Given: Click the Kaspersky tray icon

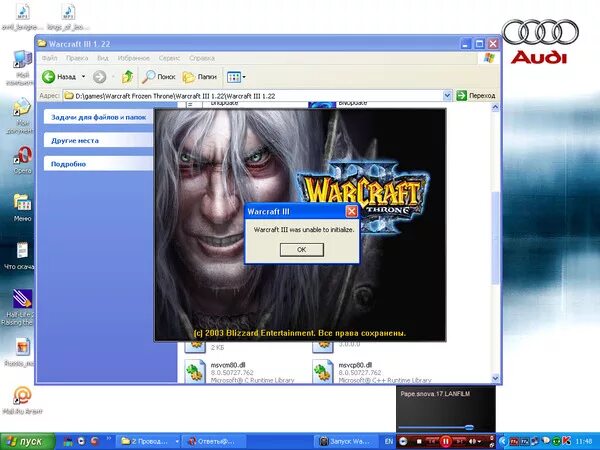Looking at the screenshot, I should click(567, 441).
